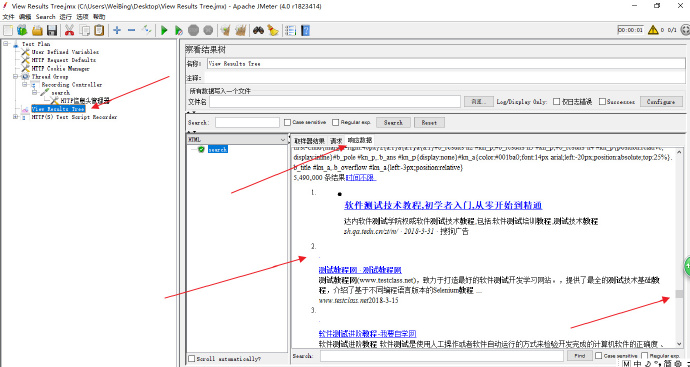Click the Toggle enable/disable icon

coord(147,30)
